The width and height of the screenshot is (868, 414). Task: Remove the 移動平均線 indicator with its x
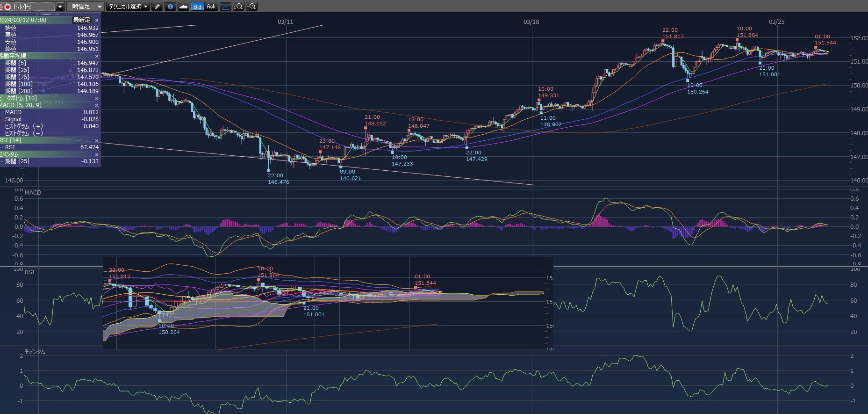[97, 56]
